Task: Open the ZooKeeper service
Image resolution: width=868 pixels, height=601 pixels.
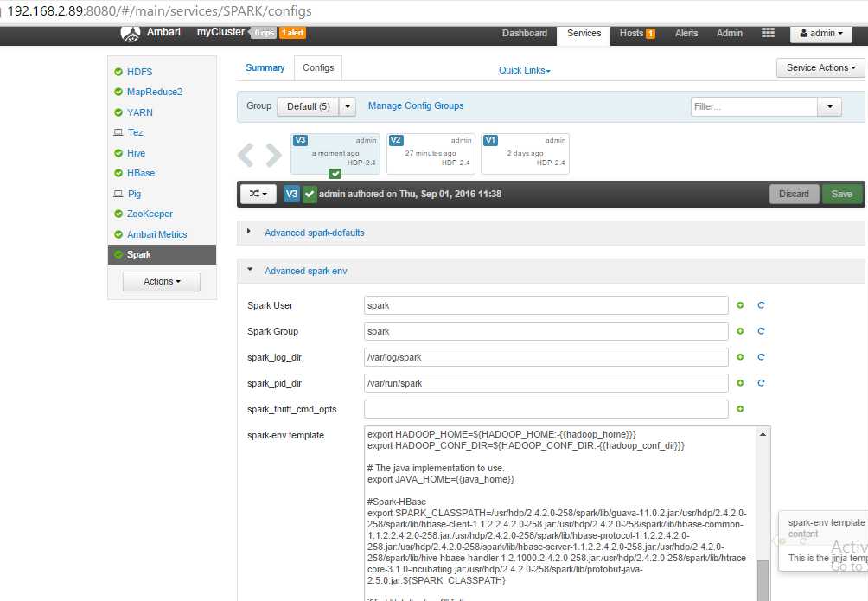Action: click(150, 214)
